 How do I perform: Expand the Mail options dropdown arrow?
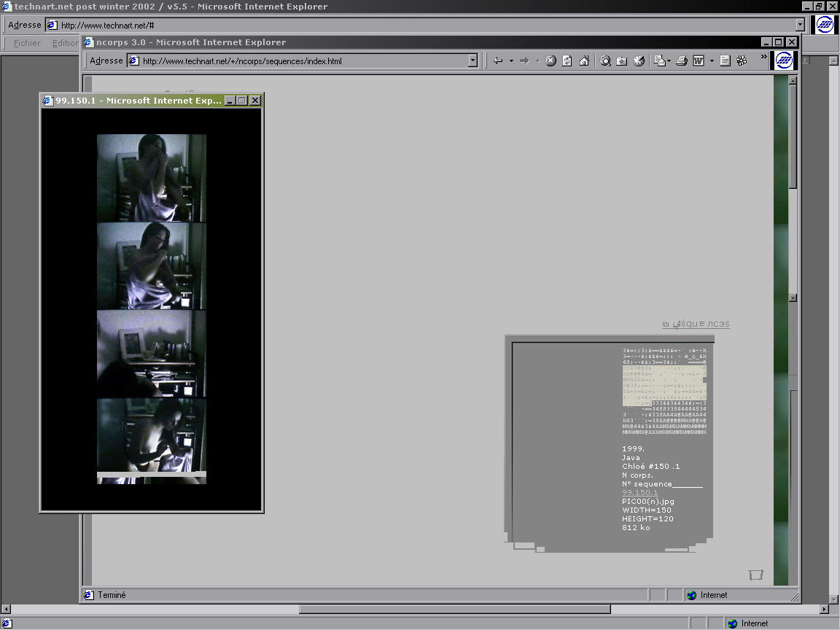[x=669, y=61]
